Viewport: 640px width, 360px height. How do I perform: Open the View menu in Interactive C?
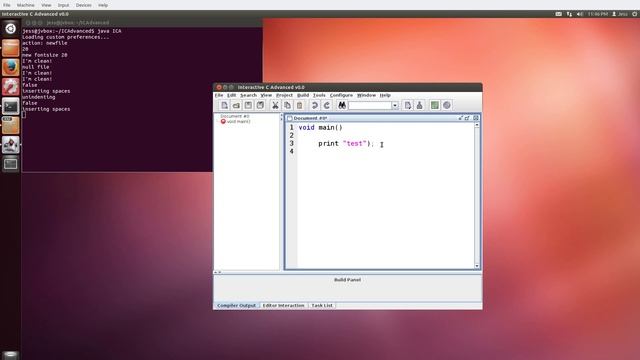pos(266,95)
